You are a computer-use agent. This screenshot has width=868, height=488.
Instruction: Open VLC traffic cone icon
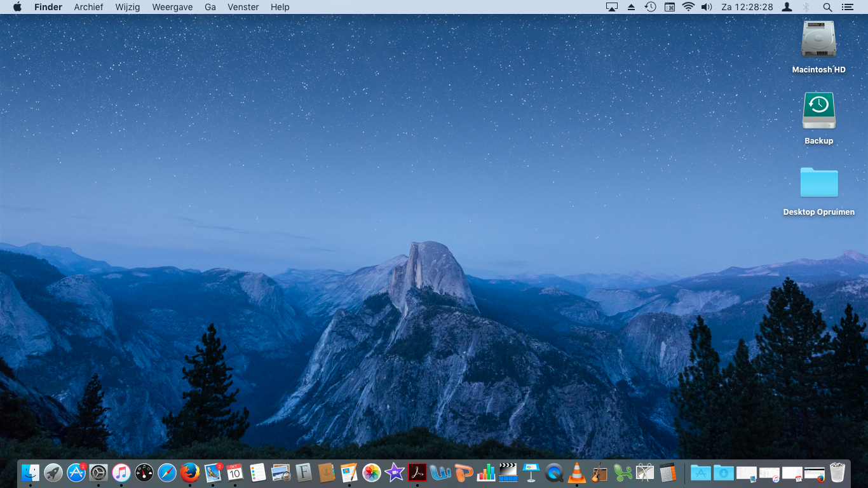click(x=577, y=472)
